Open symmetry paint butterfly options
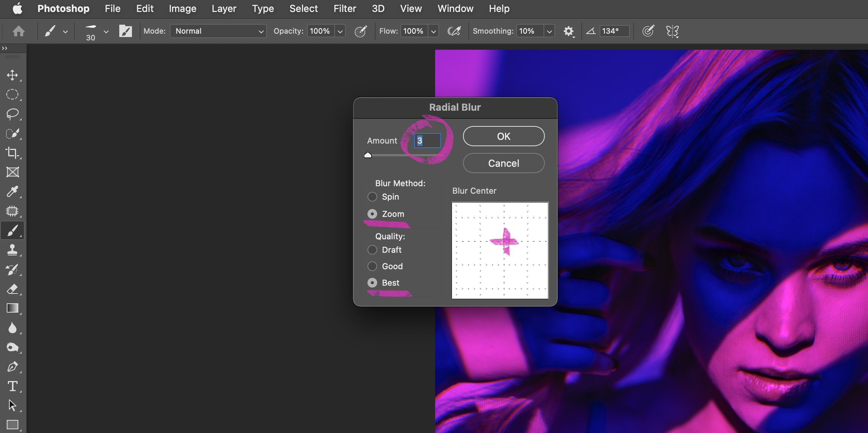Image resolution: width=868 pixels, height=433 pixels. pos(672,31)
